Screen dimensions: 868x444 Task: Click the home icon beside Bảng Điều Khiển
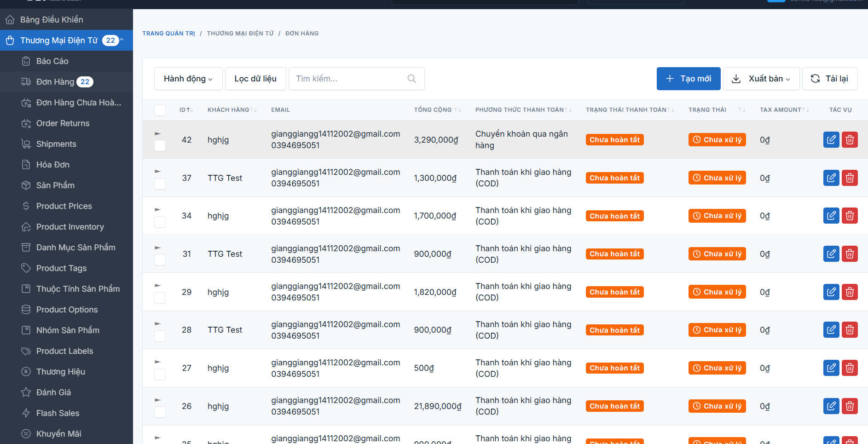tap(10, 20)
